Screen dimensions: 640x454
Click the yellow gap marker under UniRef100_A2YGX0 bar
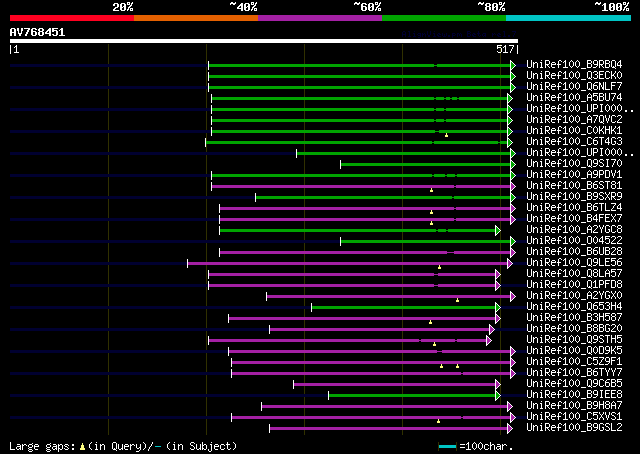[x=458, y=300]
